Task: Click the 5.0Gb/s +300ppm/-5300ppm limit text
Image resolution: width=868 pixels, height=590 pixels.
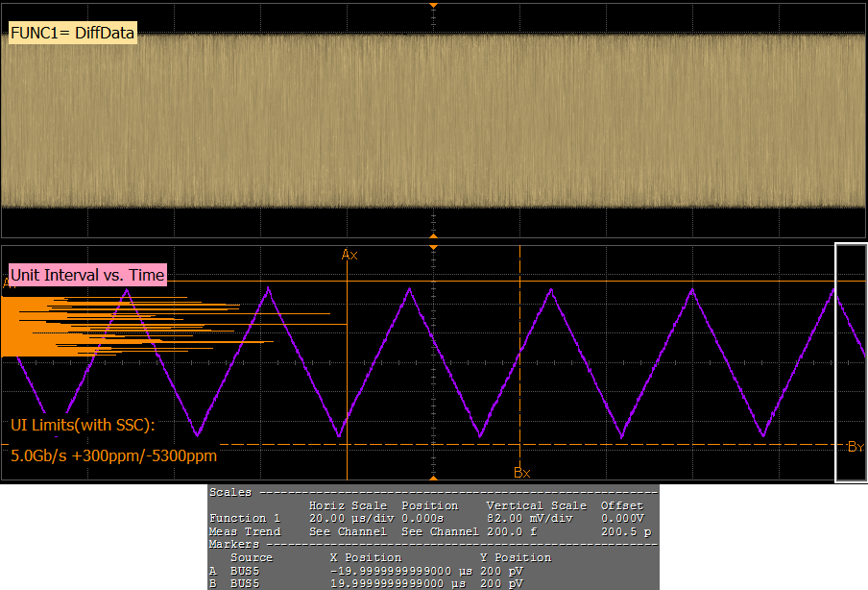Action: 114,455
